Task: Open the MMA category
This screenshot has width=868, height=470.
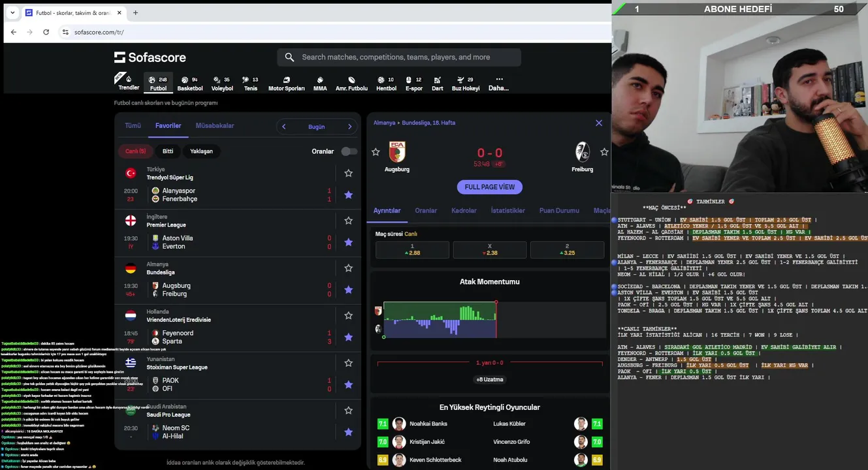Action: pos(320,82)
